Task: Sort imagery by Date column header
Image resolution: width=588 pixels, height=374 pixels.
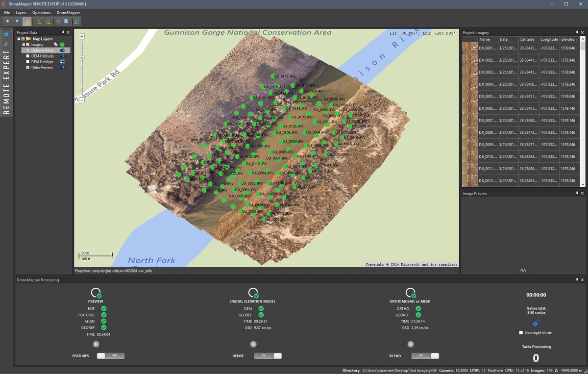Action: (x=509, y=39)
